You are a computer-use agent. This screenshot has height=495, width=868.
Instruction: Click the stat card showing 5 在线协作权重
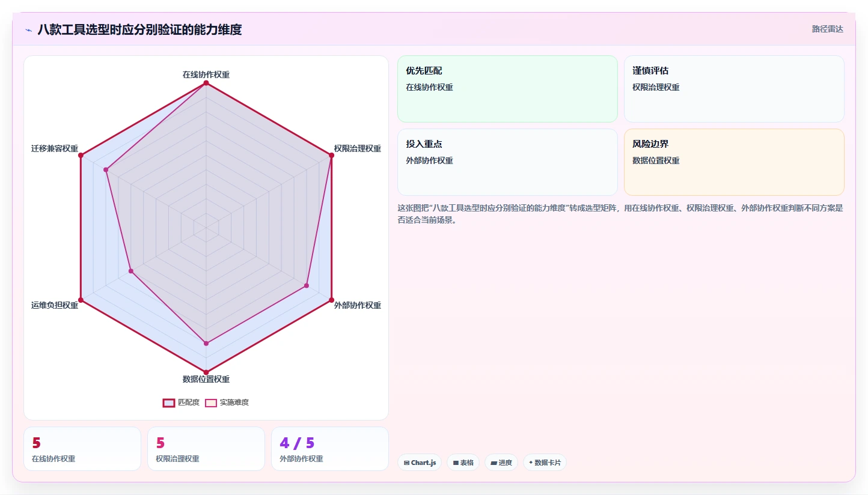pos(82,449)
